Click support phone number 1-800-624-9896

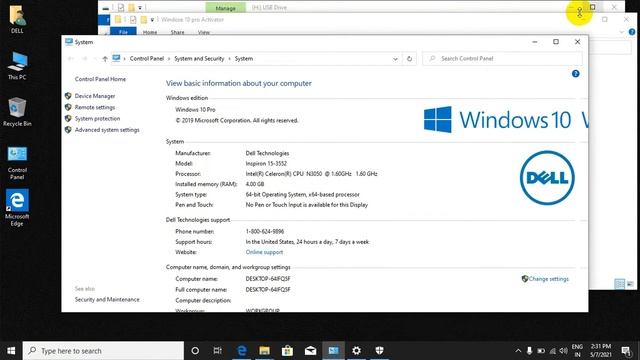pos(264,231)
